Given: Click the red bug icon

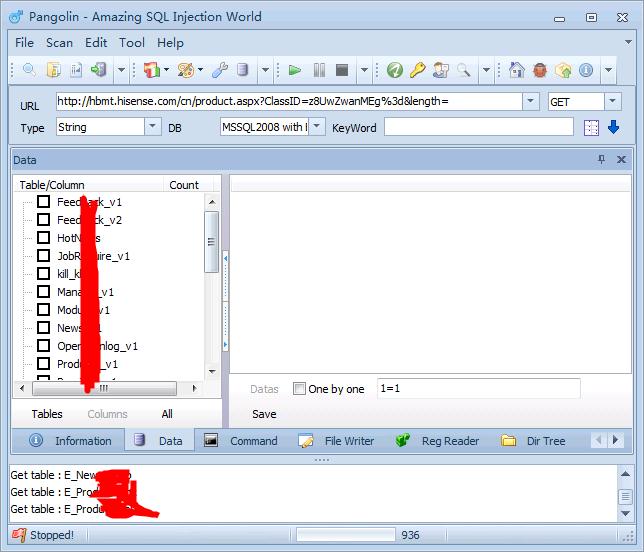Looking at the screenshot, I should pos(540,70).
